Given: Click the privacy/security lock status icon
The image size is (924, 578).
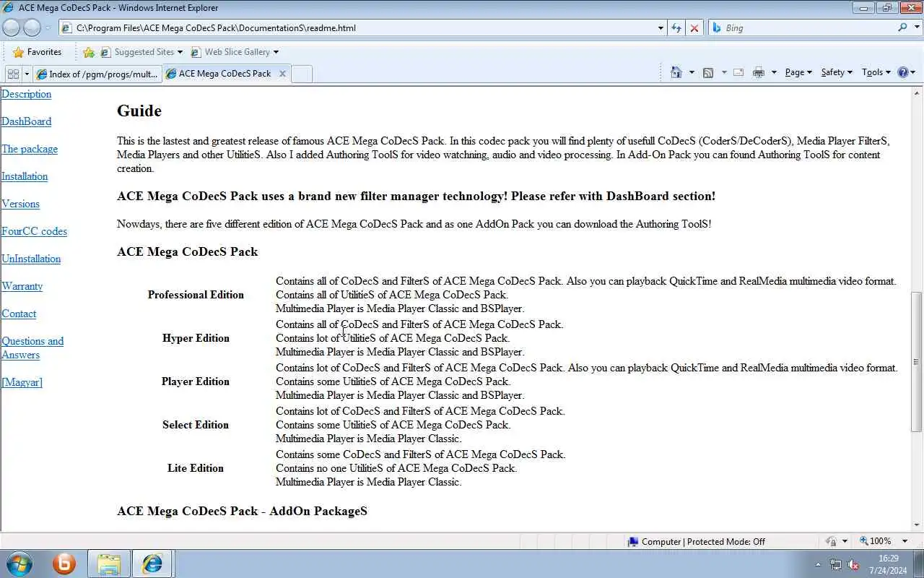Looking at the screenshot, I should pos(831,541).
